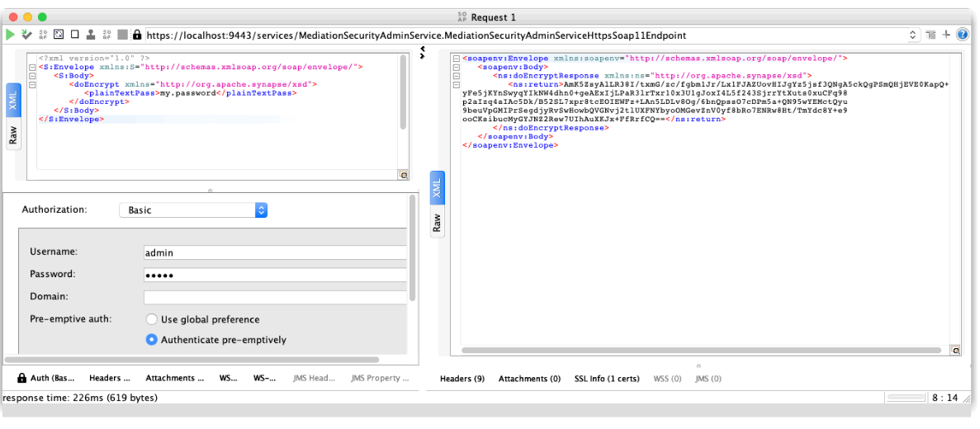This screenshot has width=980, height=429.
Task: Click the blue Help question mark icon
Action: click(x=963, y=35)
